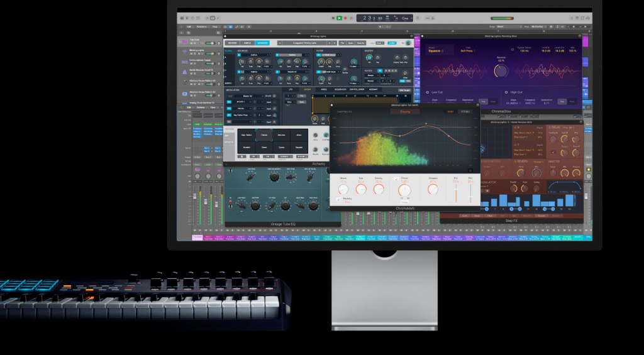Start playback with the green Play button

(x=339, y=18)
